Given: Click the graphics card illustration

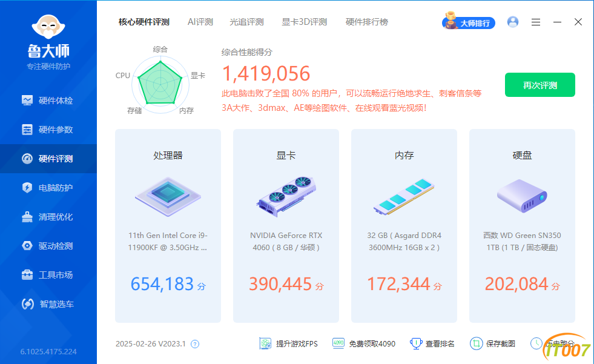Looking at the screenshot, I should [286, 196].
